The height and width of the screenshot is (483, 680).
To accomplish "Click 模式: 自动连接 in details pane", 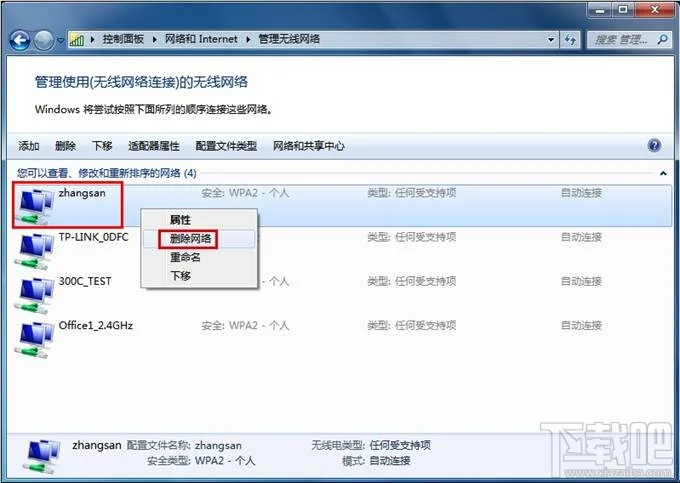I will (376, 460).
